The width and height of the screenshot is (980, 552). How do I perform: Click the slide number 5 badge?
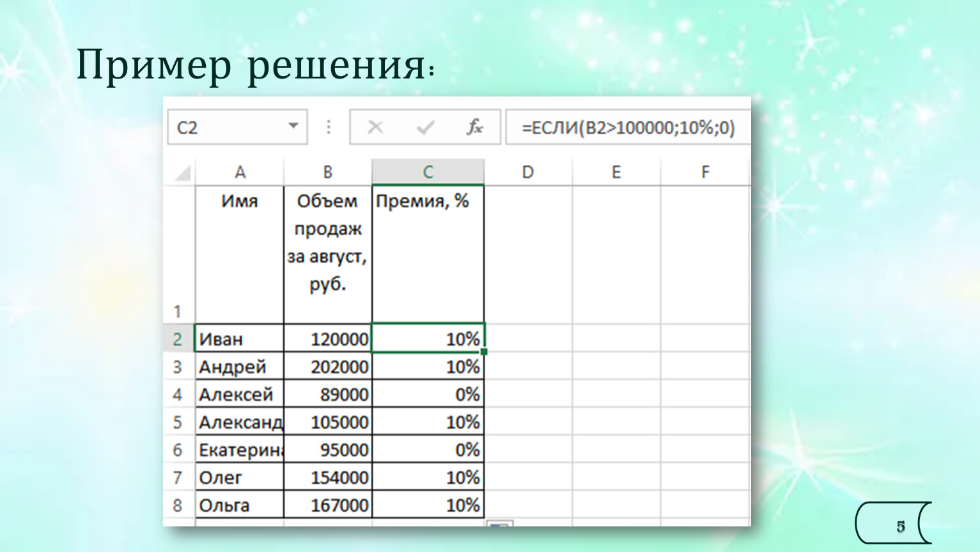(899, 526)
